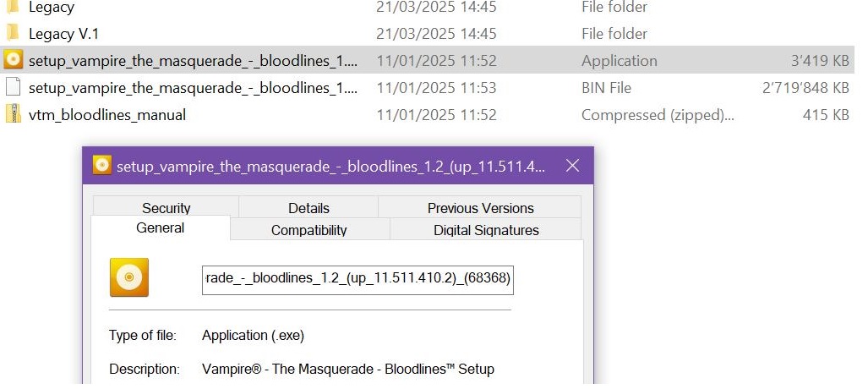The width and height of the screenshot is (868, 389).
Task: Select the General tab
Action: point(160,227)
